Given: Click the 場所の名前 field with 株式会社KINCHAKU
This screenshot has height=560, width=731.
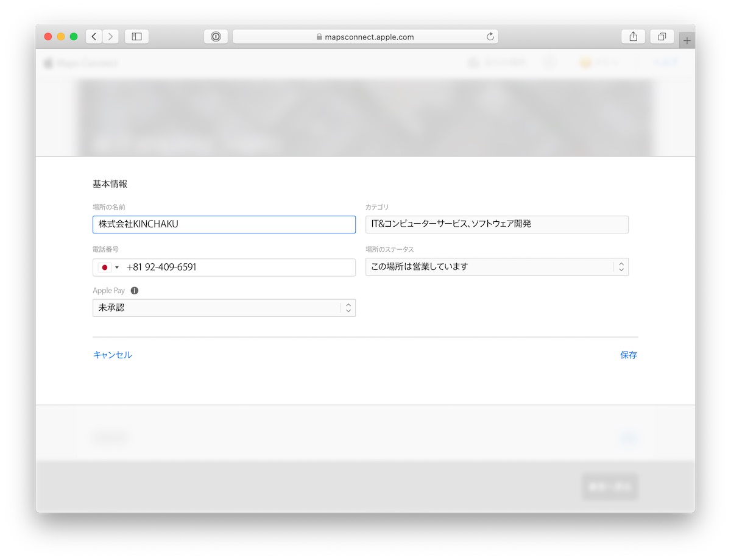Looking at the screenshot, I should pyautogui.click(x=224, y=224).
